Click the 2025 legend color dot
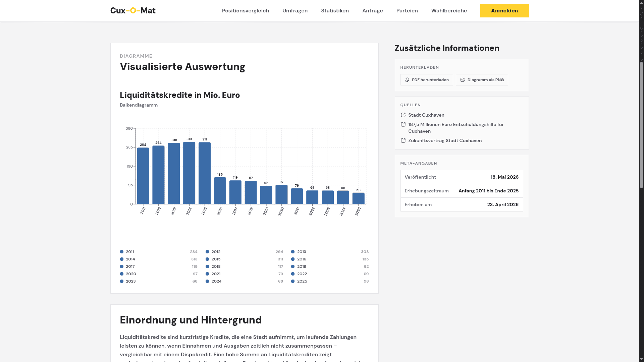Image resolution: width=644 pixels, height=362 pixels. point(293,281)
